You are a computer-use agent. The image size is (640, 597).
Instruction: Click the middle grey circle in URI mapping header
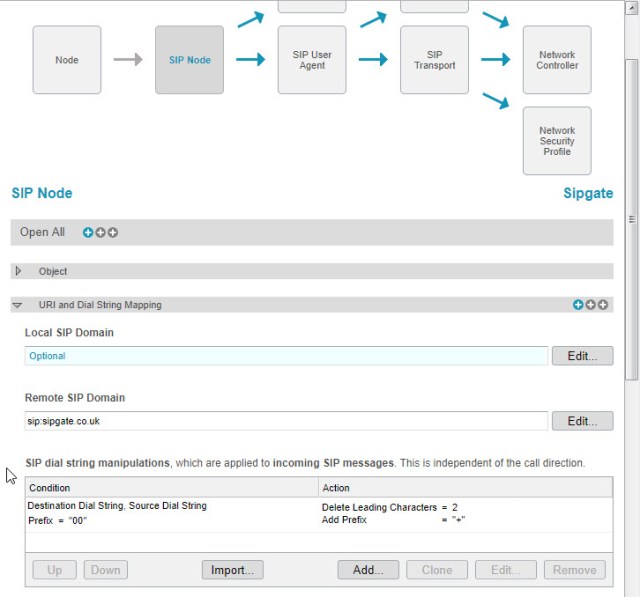coord(591,305)
